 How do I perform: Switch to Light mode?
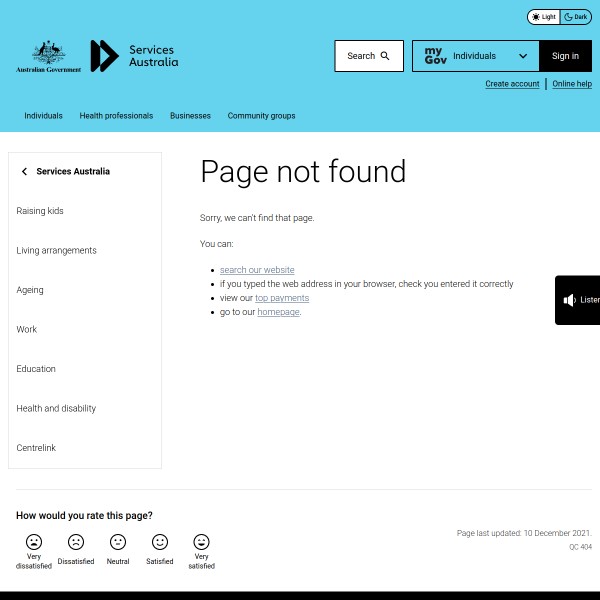point(544,17)
